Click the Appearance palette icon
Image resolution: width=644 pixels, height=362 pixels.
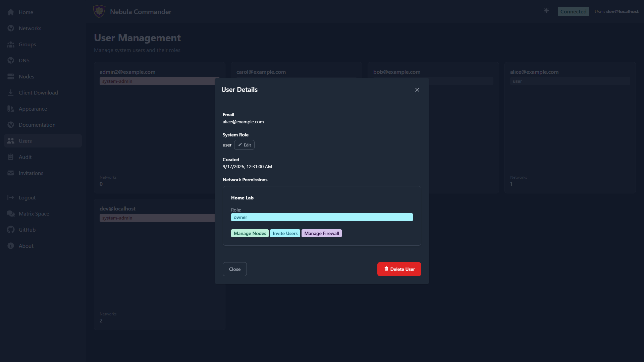pos(11,109)
